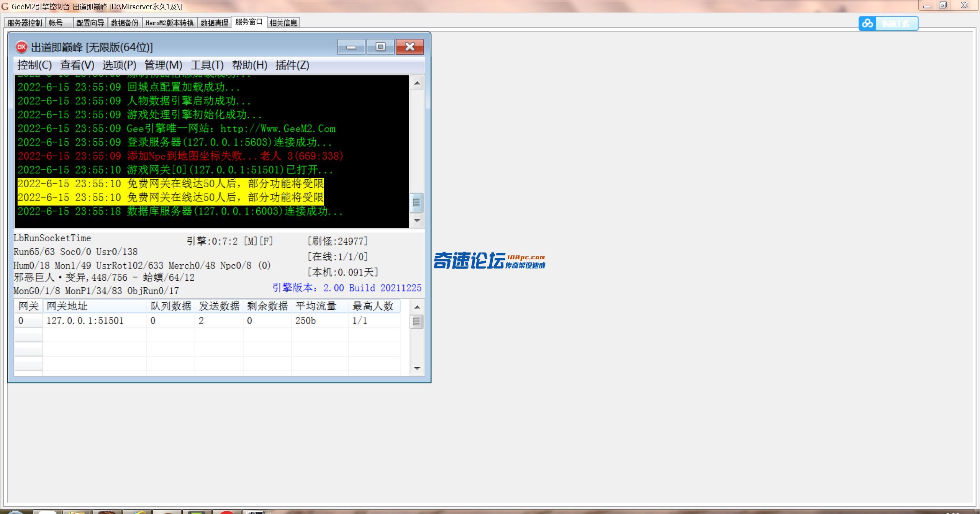
Task: Click the log panel scrollbar thumb
Action: [417, 203]
